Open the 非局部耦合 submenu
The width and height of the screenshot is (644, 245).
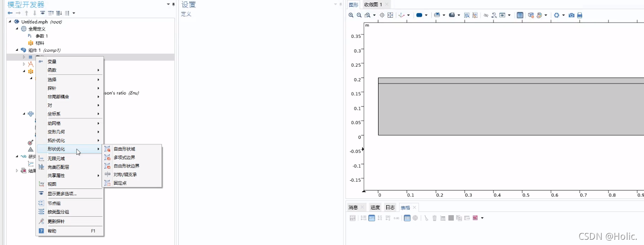70,97
